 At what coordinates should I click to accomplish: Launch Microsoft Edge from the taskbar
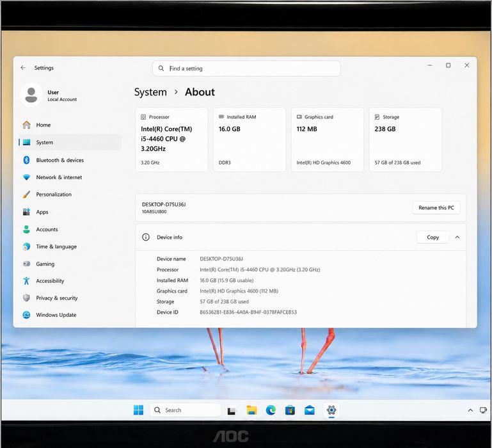271,410
